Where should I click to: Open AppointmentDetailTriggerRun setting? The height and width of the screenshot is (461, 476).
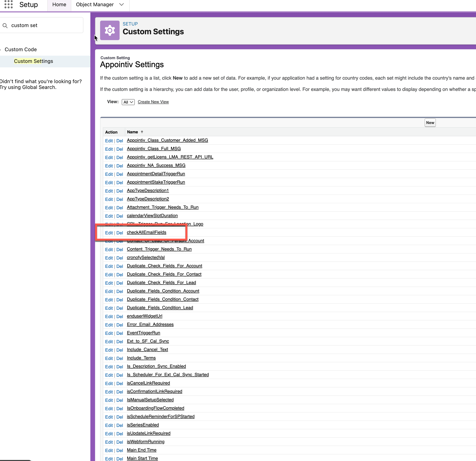(x=156, y=174)
